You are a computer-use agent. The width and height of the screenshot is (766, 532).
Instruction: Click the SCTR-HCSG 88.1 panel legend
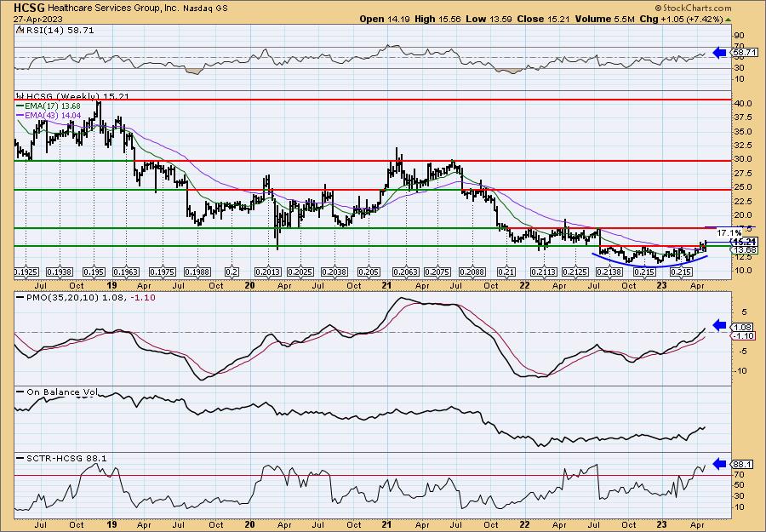pos(61,458)
